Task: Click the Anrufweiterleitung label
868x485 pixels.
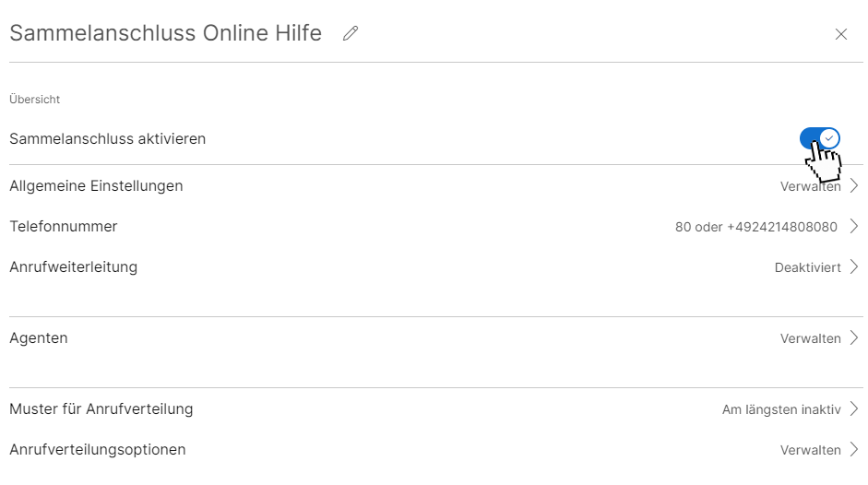Action: click(x=74, y=267)
